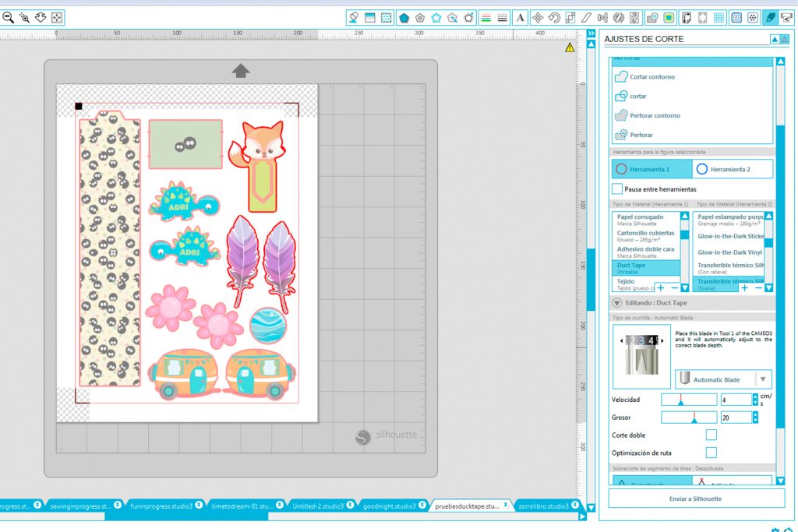Select Herramienta 1 tool
Viewport: 798px width, 532px height.
coord(652,169)
